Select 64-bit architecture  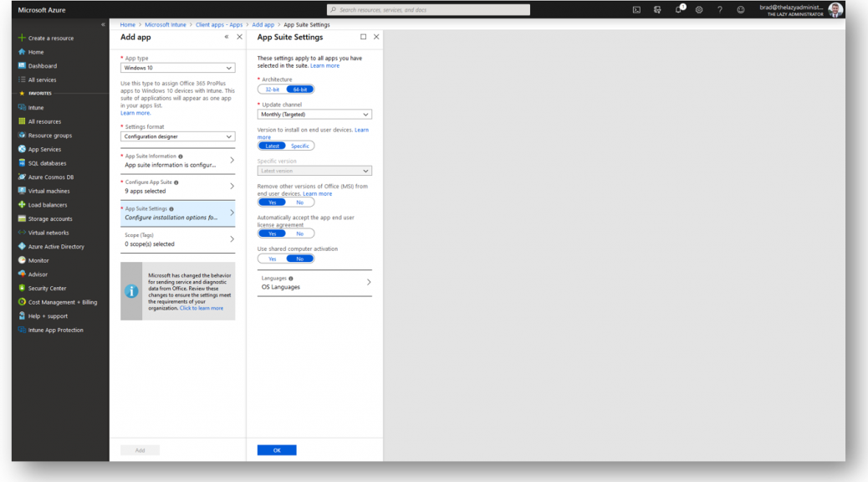point(300,90)
